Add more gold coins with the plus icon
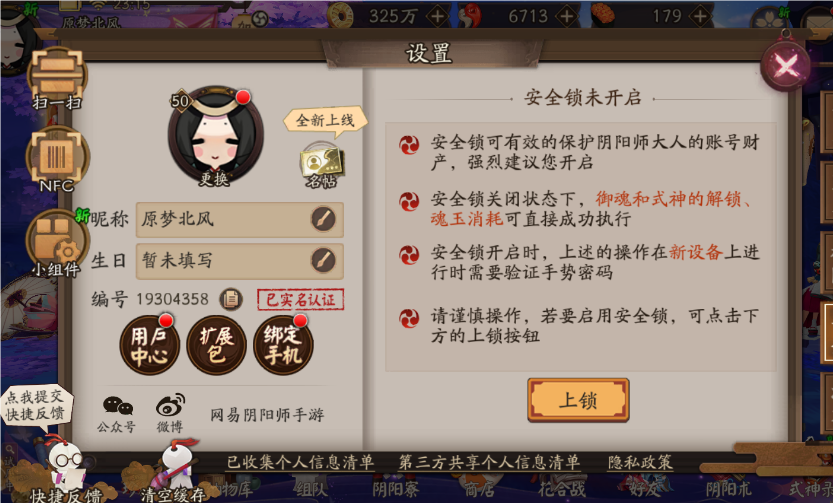Screen dimensions: 833x503 tap(438, 16)
